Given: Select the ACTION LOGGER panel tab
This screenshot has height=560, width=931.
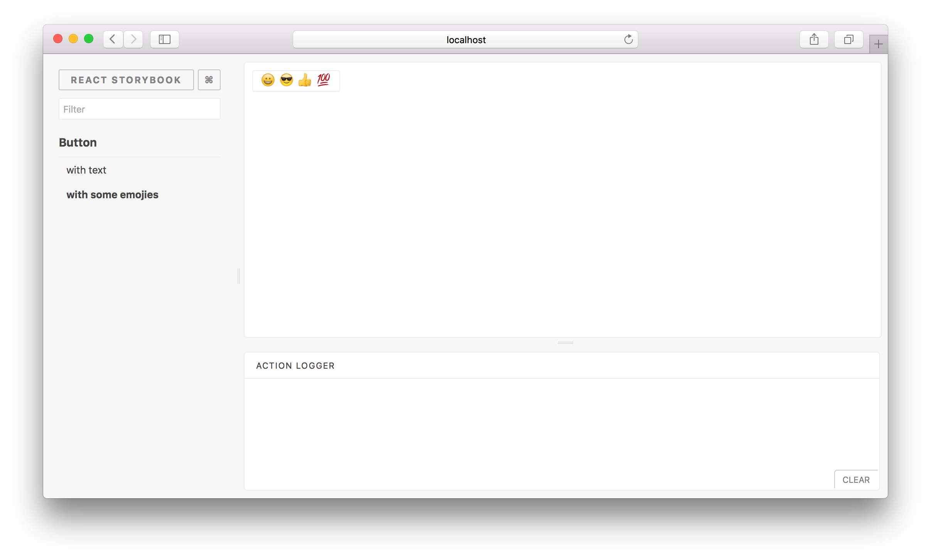Looking at the screenshot, I should pos(295,365).
